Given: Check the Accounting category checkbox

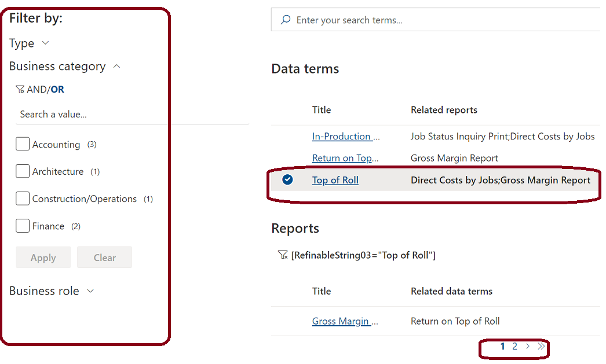Looking at the screenshot, I should point(22,144).
